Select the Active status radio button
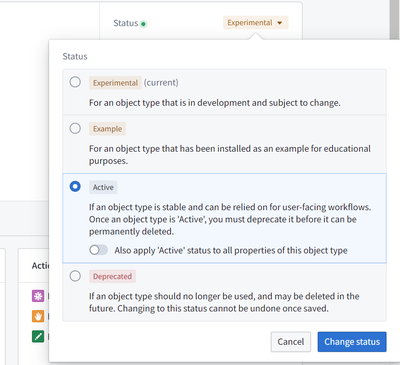Image resolution: width=400 pixels, height=365 pixels. [x=75, y=186]
